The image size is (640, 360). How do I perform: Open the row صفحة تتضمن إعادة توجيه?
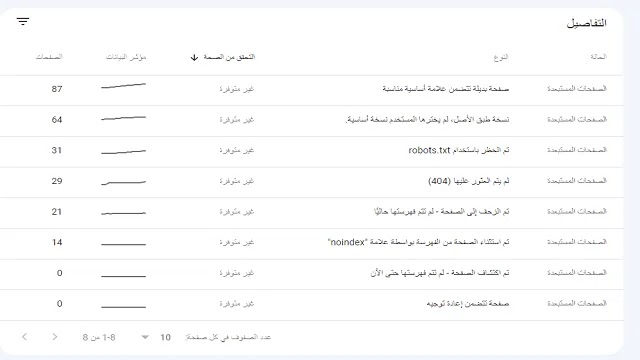pos(312,305)
